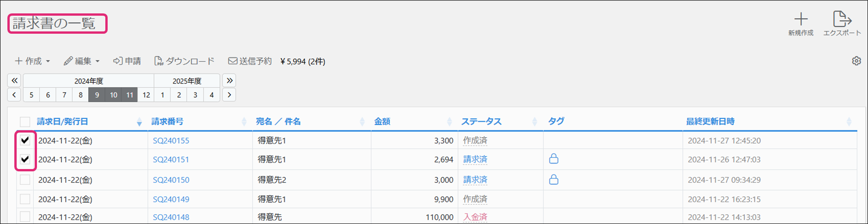Expand the 編集 dropdown menu
Viewport: 868px width, 224px height.
coord(82,61)
